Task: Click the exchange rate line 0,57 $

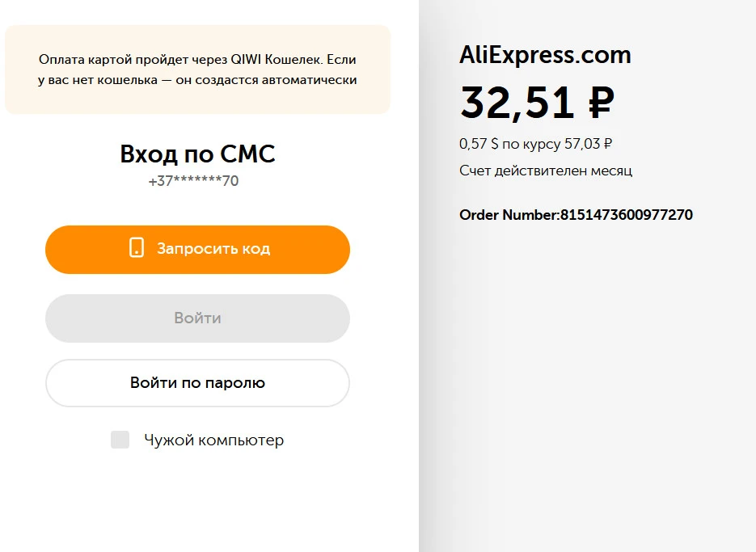Action: coord(535,144)
